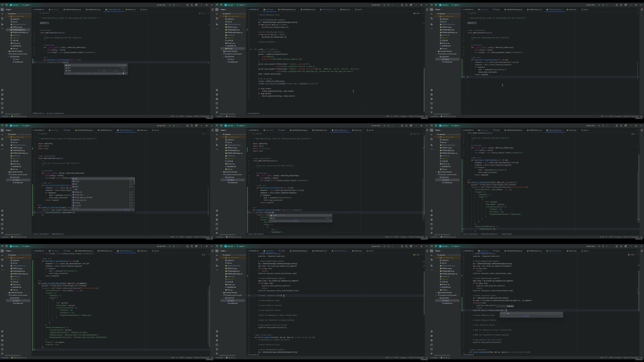644x362 pixels.
Task: Open the Terminal tool window in the center screenshot
Action: tap(217, 224)
